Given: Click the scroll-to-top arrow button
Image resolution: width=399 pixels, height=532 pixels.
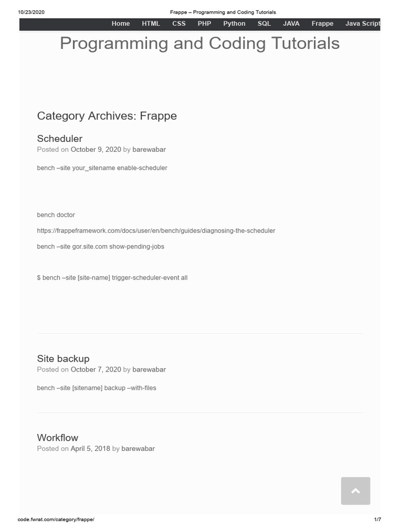Looking at the screenshot, I should (x=355, y=490).
